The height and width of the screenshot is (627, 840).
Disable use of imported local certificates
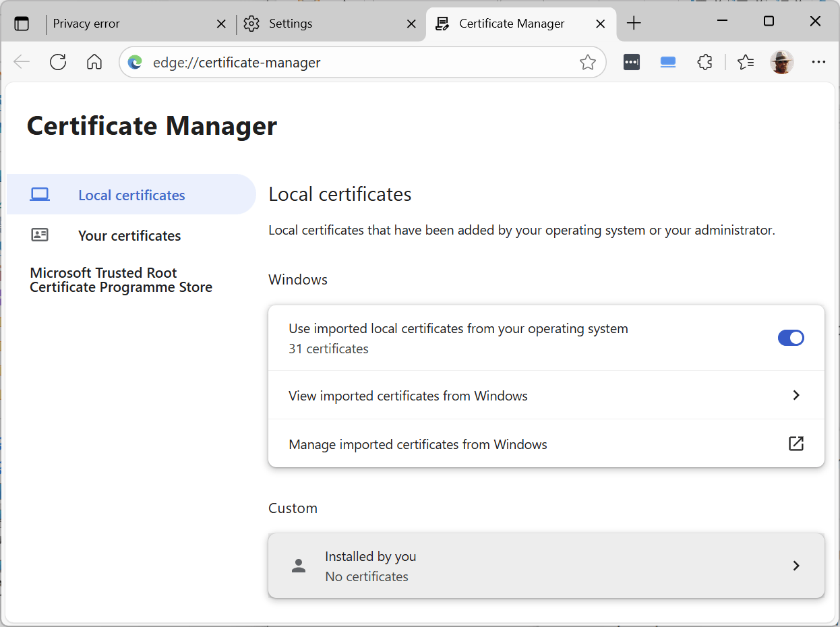coord(791,338)
